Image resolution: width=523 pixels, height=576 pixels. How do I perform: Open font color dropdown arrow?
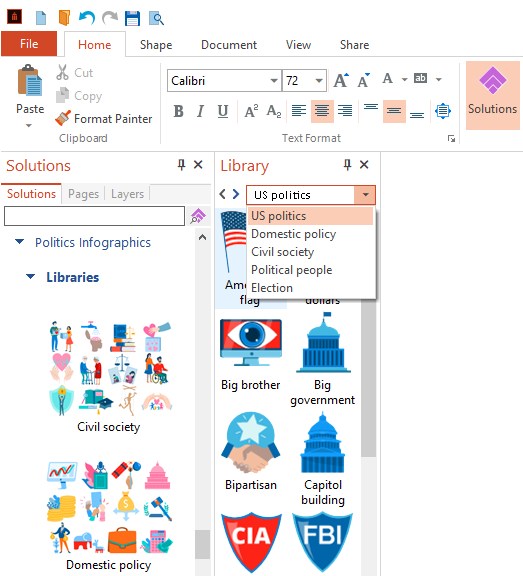(x=404, y=79)
